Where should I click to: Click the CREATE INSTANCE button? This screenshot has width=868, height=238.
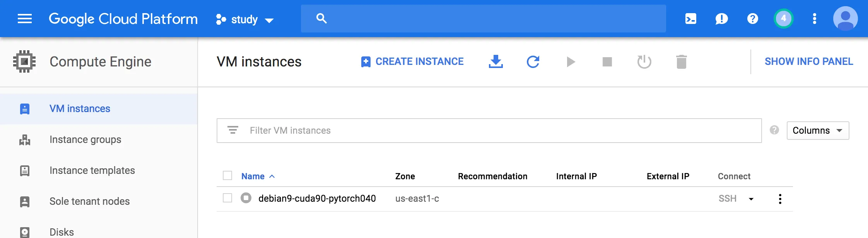point(412,61)
